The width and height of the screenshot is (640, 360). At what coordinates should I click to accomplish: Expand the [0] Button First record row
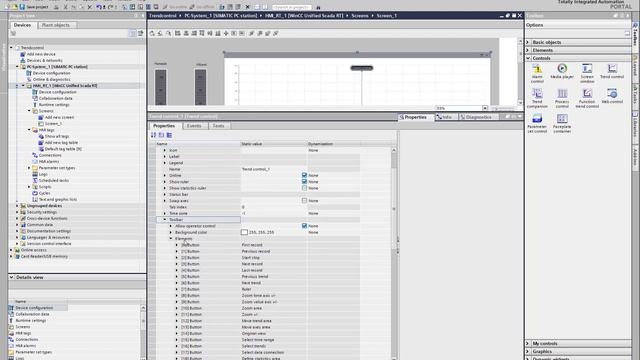pyautogui.click(x=177, y=245)
